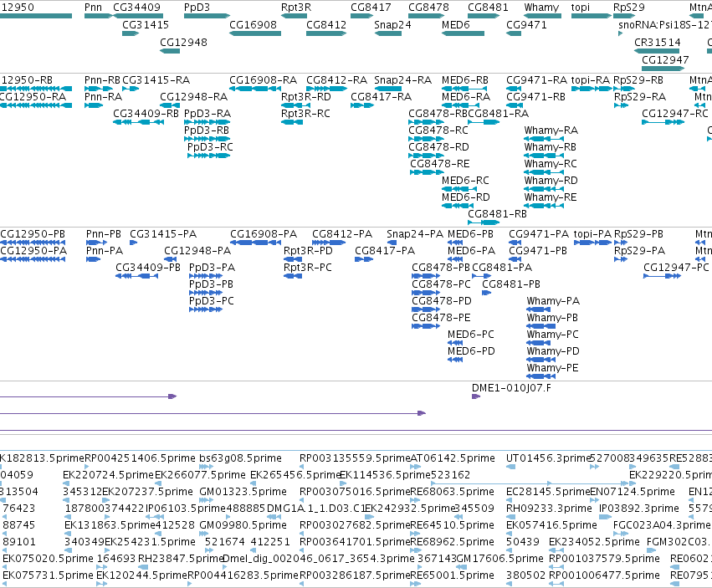Select the CG31415-RA transcript

coord(131,89)
